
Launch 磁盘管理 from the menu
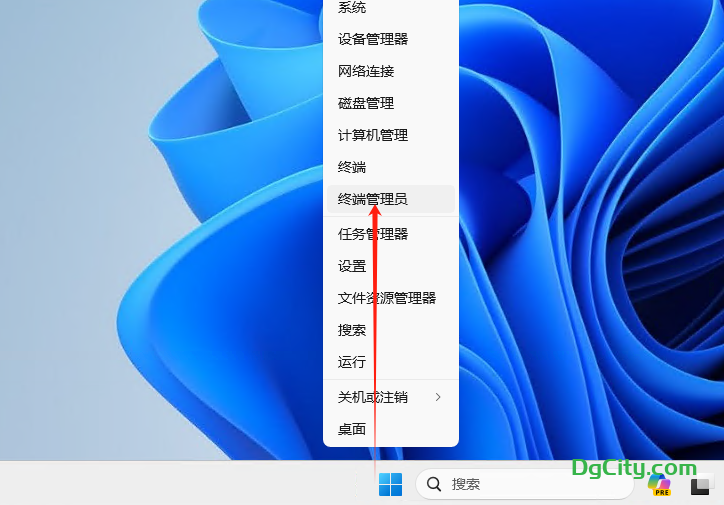391,103
